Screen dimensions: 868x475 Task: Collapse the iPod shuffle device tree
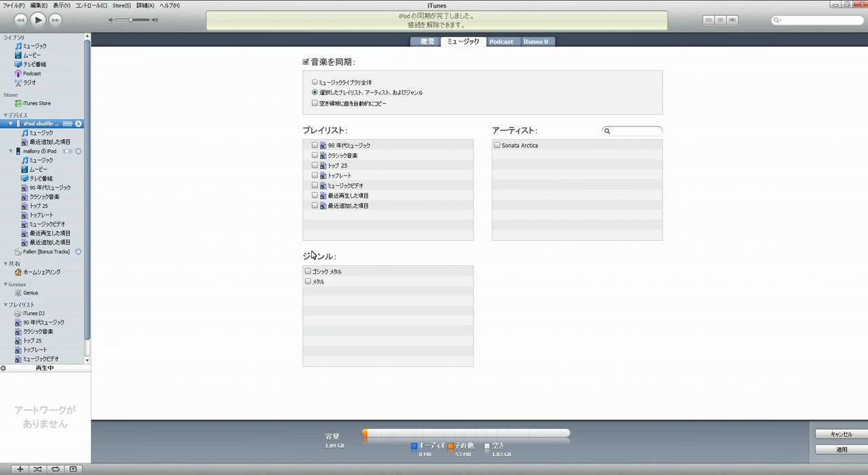(x=11, y=123)
